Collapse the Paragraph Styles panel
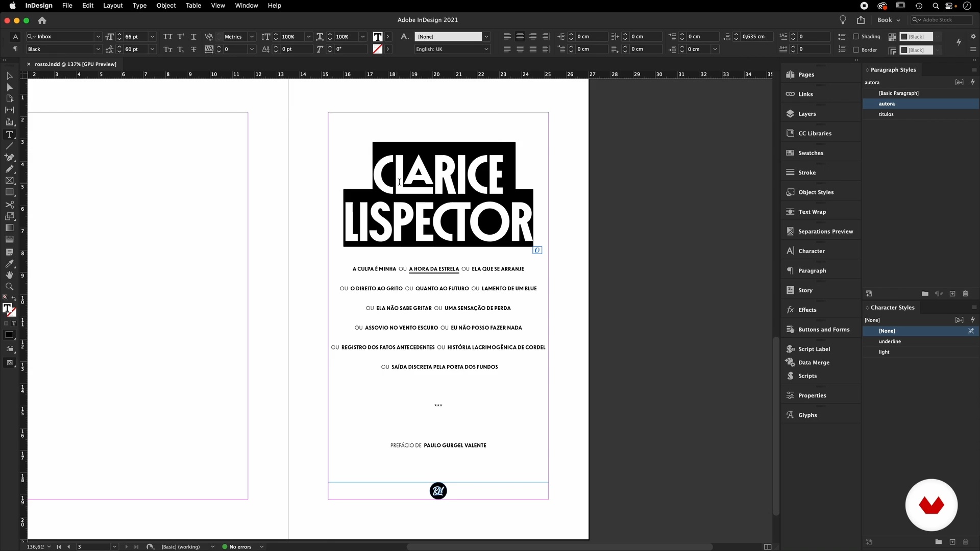980x551 pixels. click(x=867, y=70)
